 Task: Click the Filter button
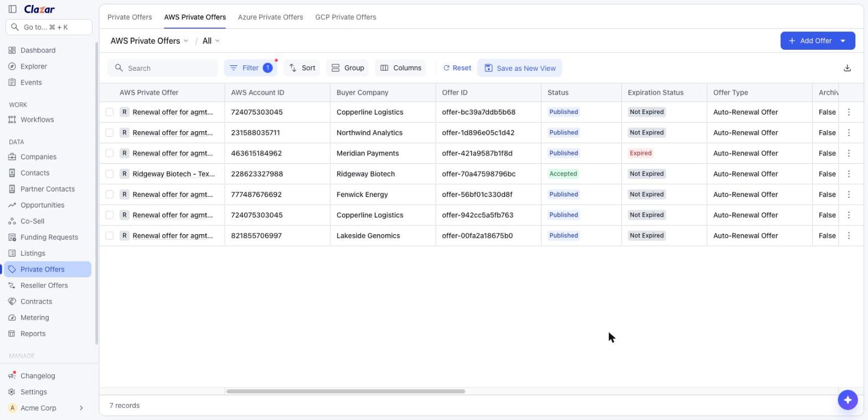tap(251, 68)
